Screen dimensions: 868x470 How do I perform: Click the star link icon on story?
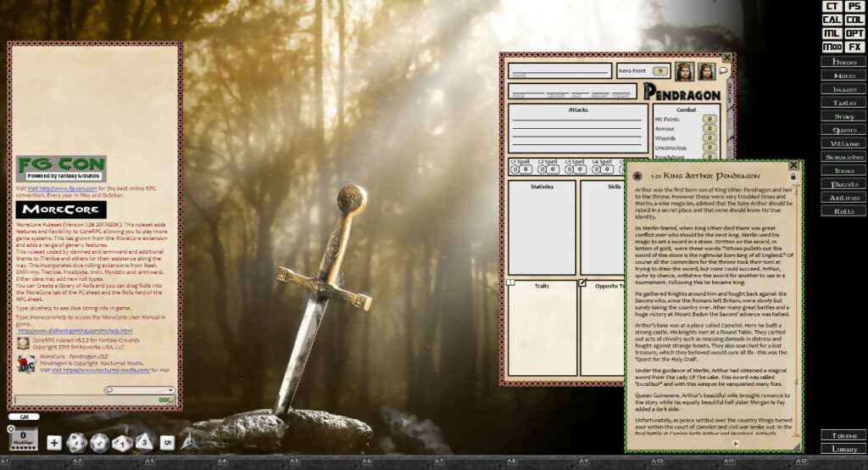(x=637, y=176)
